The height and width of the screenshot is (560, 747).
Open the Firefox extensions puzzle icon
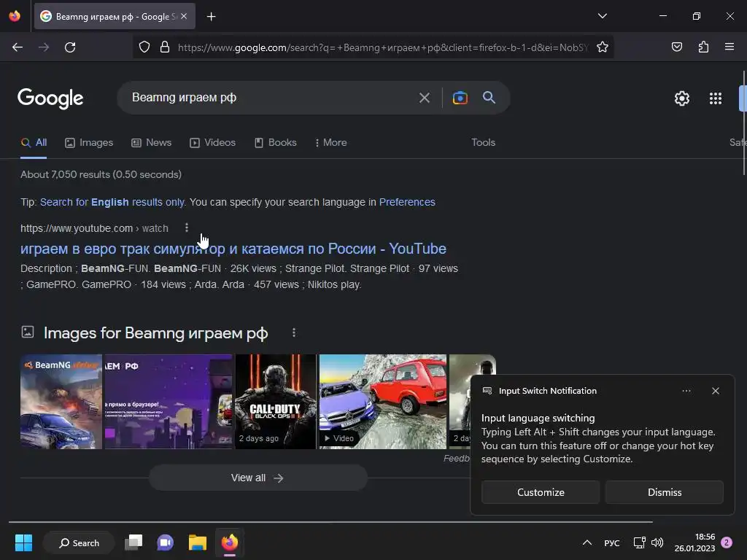click(703, 47)
